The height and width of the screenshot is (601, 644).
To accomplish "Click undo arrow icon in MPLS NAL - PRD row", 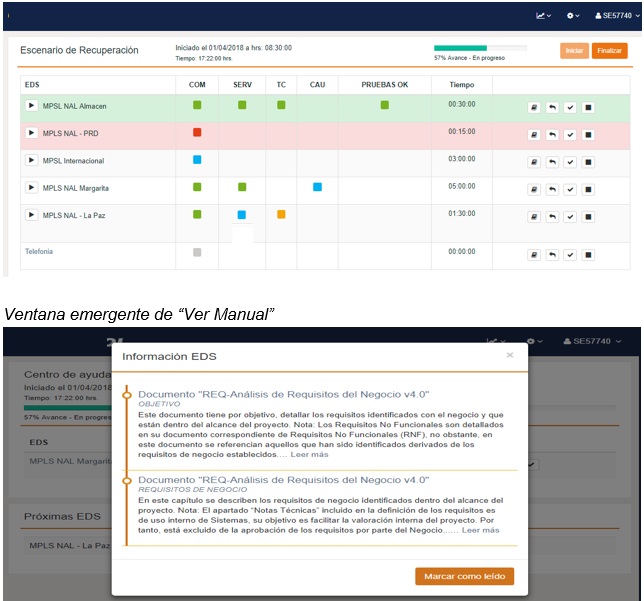I will click(x=552, y=134).
